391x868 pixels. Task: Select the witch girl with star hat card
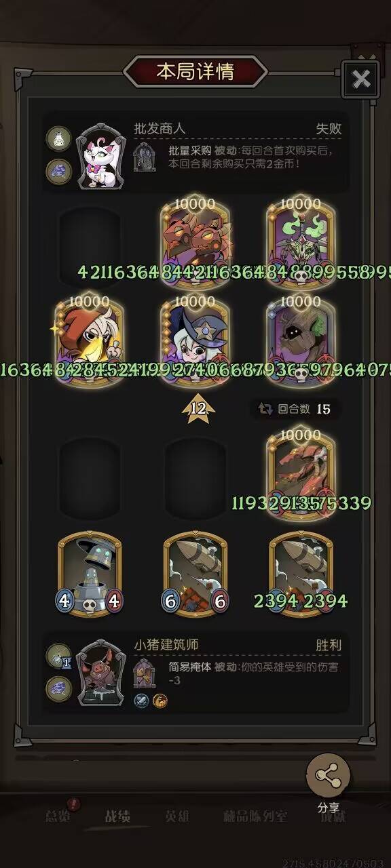(195, 342)
